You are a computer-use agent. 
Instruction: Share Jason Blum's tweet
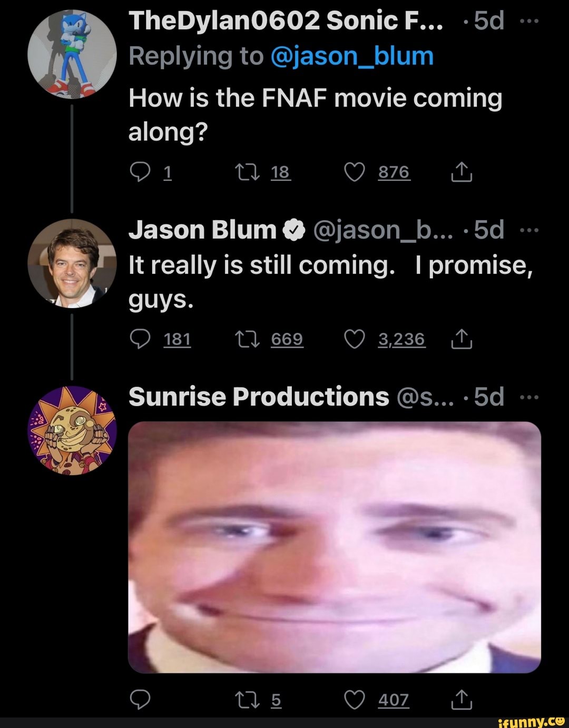point(461,339)
